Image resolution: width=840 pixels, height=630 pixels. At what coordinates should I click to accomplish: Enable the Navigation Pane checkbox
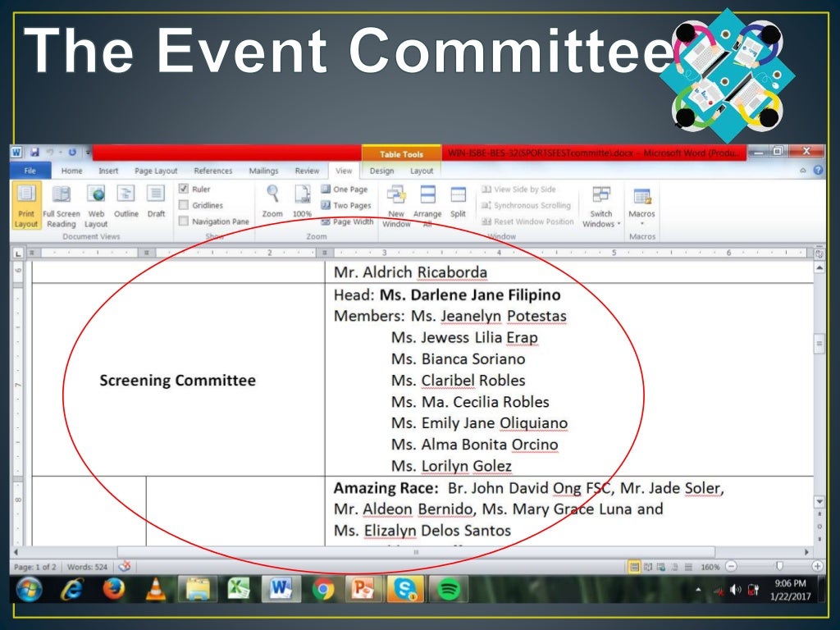click(184, 221)
